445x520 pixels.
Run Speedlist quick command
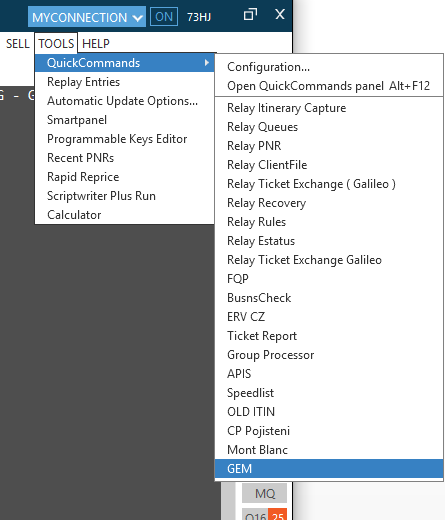click(329, 393)
